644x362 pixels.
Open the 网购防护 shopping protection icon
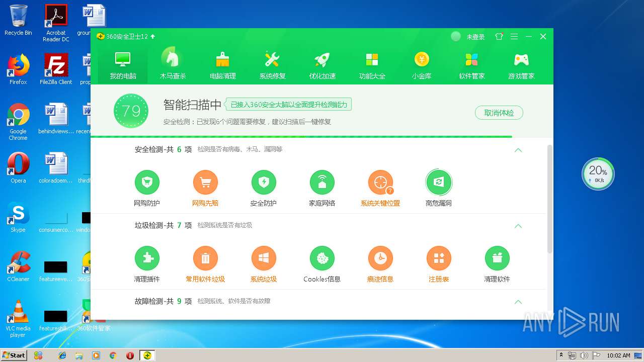pyautogui.click(x=147, y=182)
